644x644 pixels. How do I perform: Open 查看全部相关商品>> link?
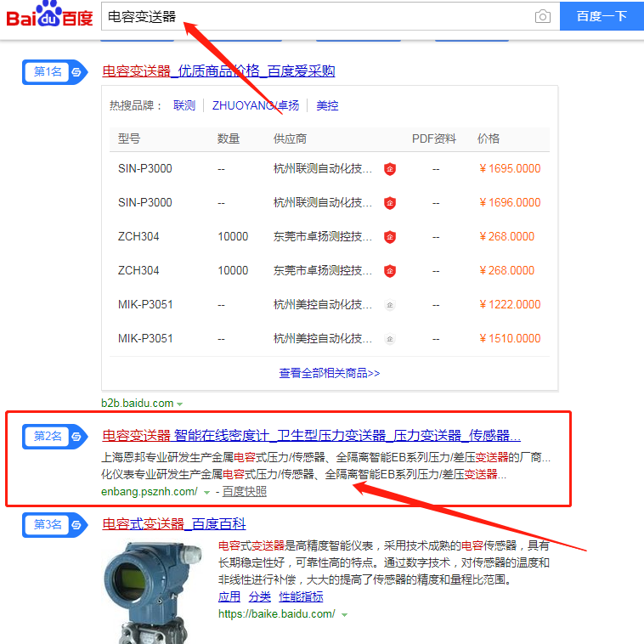pyautogui.click(x=330, y=373)
